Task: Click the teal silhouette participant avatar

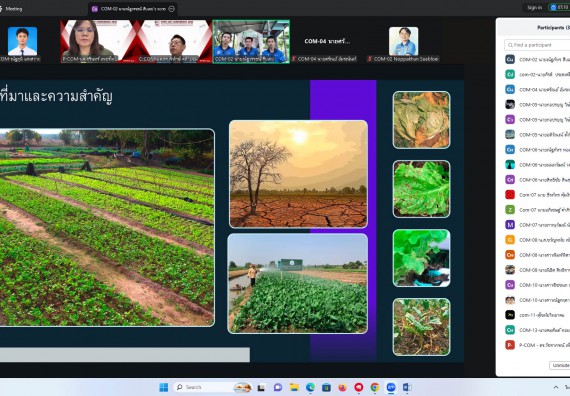Action: (510, 165)
